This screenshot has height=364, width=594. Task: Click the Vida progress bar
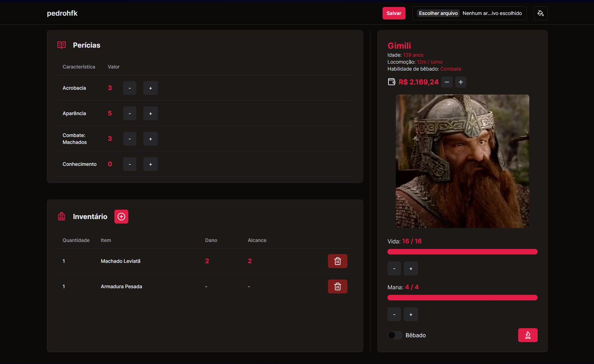coord(463,252)
